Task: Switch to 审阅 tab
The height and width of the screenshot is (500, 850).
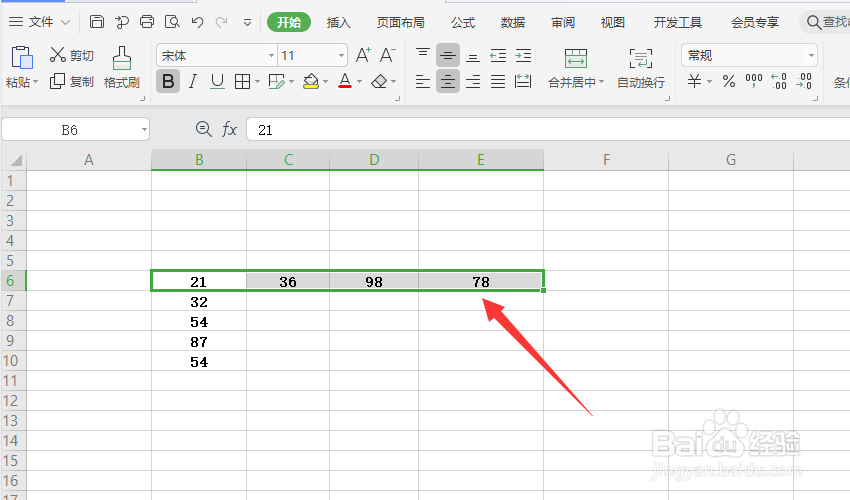Action: [563, 22]
